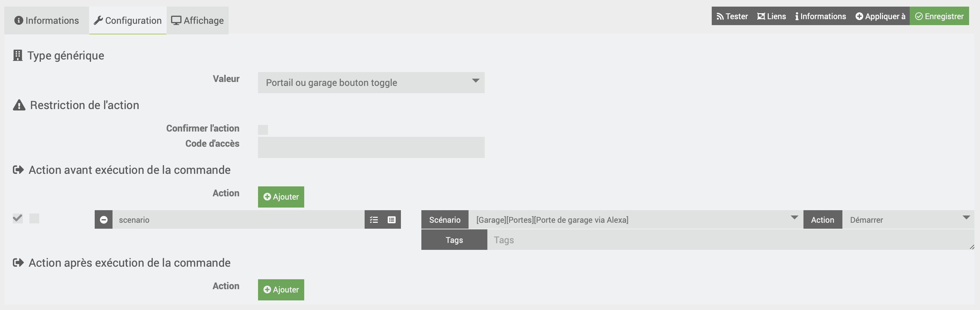Click Ajouter under Action avant exécution
This screenshot has height=310, width=980.
pyautogui.click(x=281, y=197)
